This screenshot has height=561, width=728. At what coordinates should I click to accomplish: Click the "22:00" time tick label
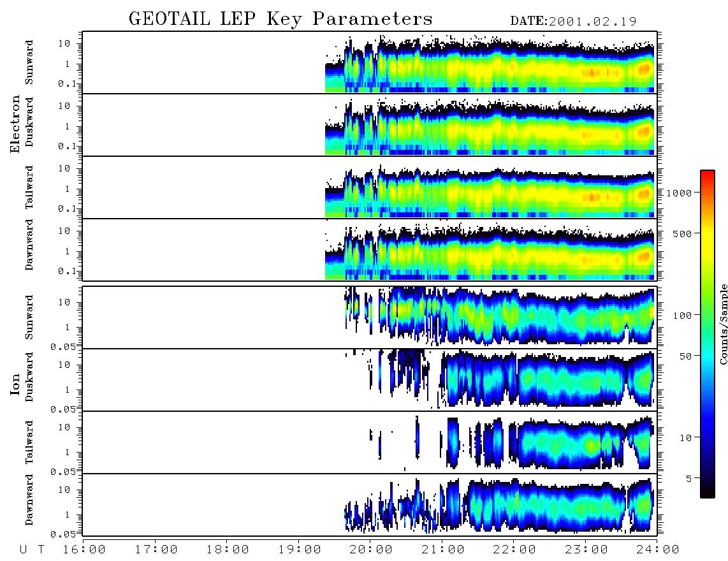[515, 550]
